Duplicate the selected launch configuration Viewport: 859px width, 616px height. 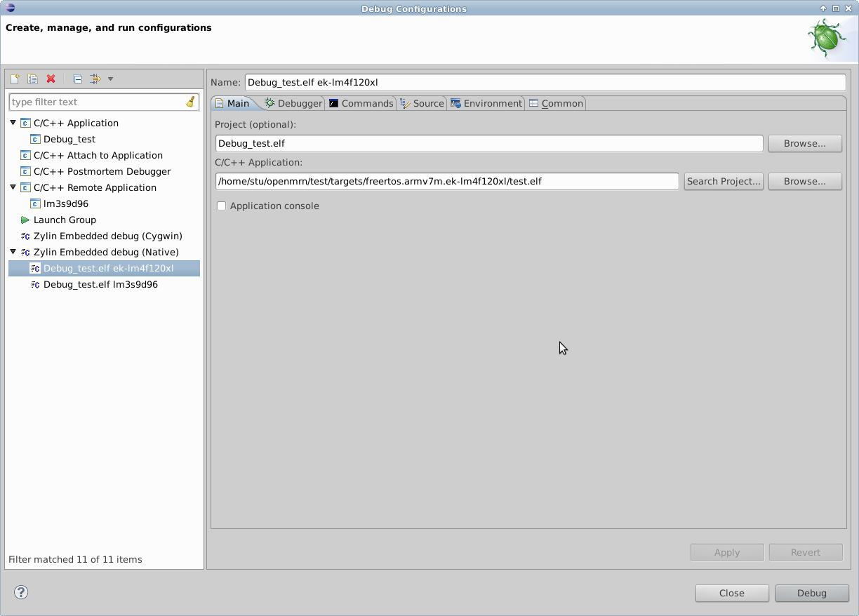pyautogui.click(x=32, y=79)
